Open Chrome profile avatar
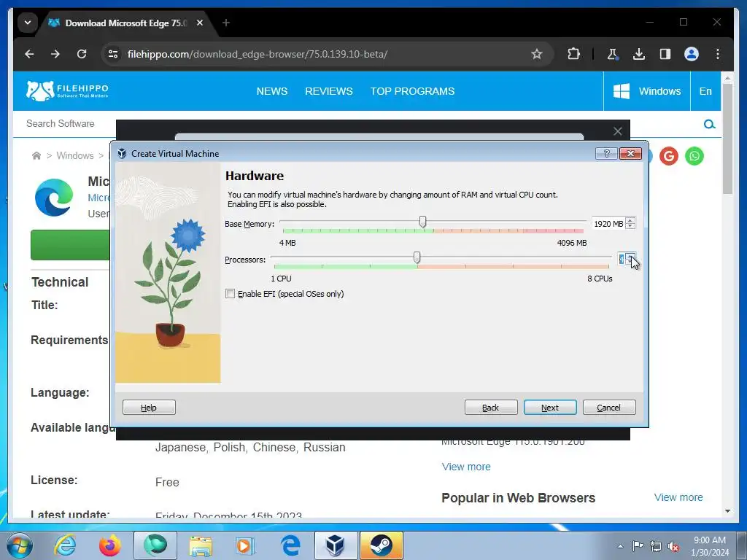Viewport: 747px width, 560px height. click(692, 54)
